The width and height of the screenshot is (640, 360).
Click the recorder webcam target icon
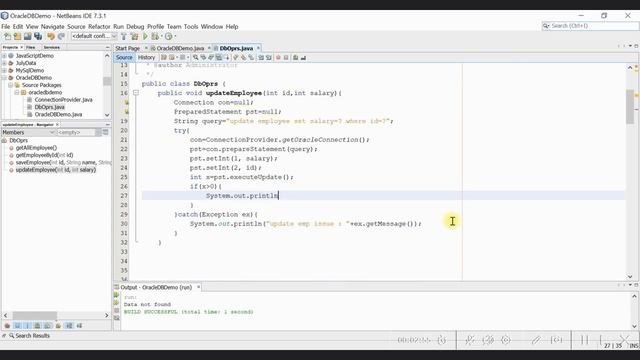[506, 340]
